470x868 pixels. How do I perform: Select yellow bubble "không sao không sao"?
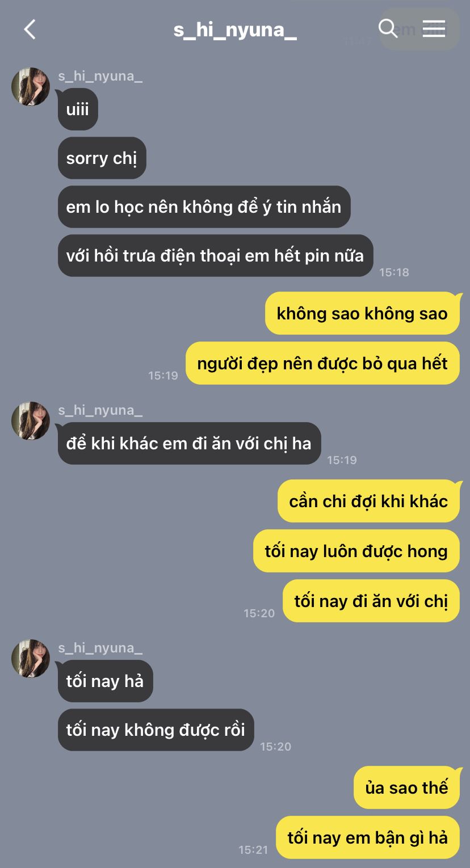coord(362,313)
